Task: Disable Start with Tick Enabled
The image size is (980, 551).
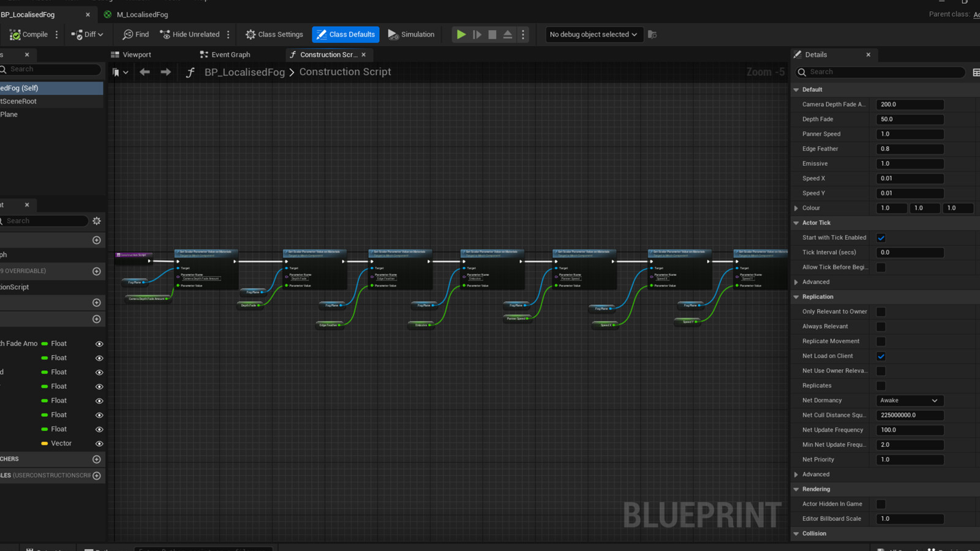Action: click(881, 238)
